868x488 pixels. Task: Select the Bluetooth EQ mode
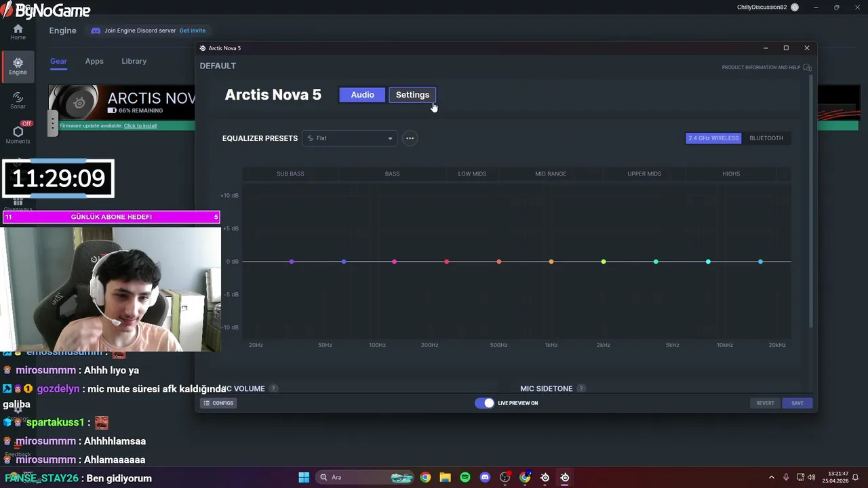(x=766, y=138)
